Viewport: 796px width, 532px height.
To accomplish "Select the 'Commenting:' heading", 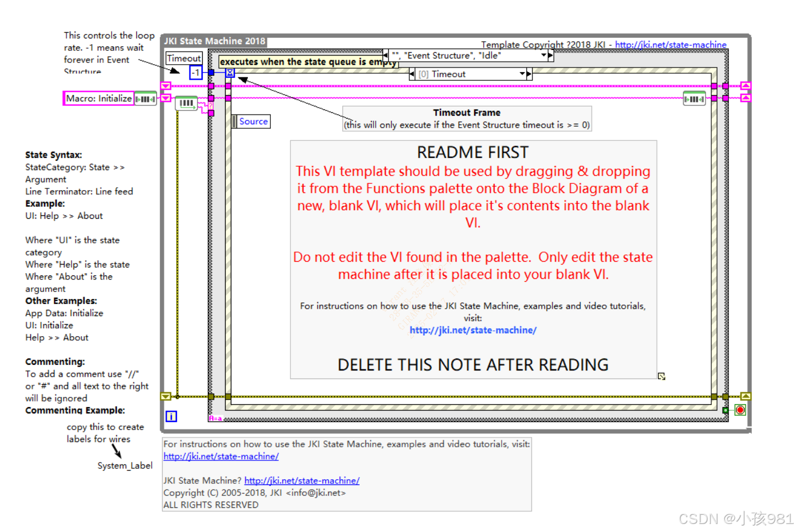I will (x=55, y=361).
